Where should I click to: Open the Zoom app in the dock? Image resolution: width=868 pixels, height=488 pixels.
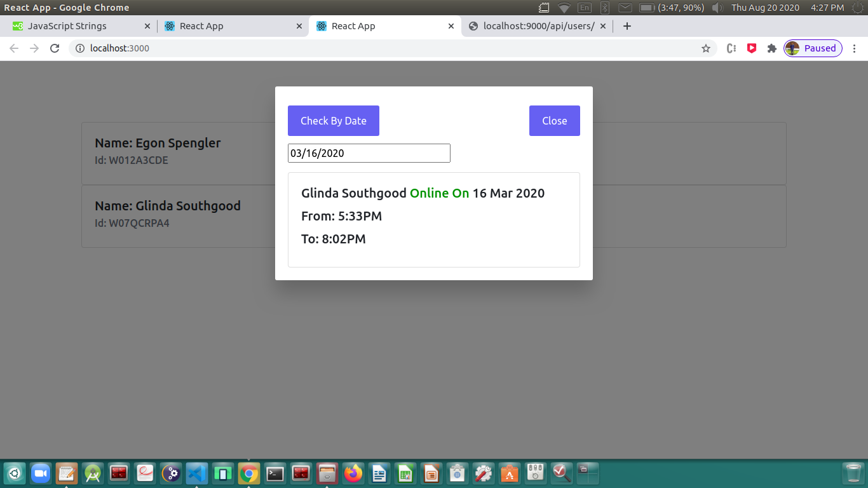41,473
